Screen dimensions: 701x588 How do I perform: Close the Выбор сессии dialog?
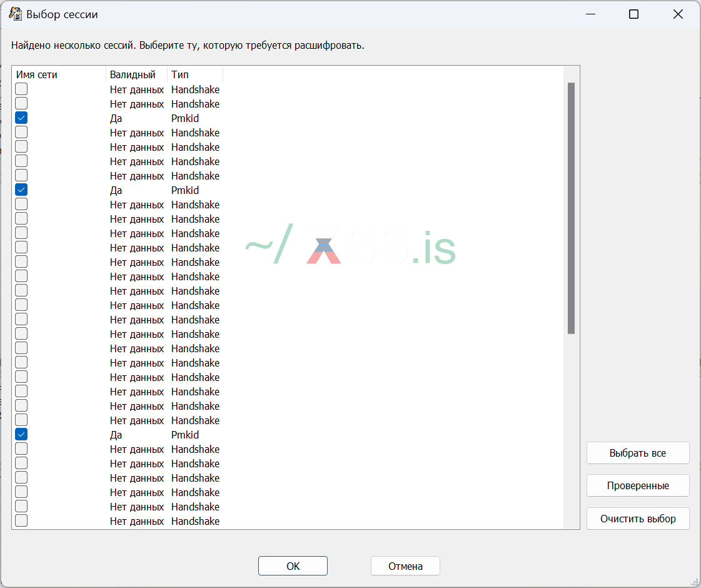pyautogui.click(x=678, y=14)
